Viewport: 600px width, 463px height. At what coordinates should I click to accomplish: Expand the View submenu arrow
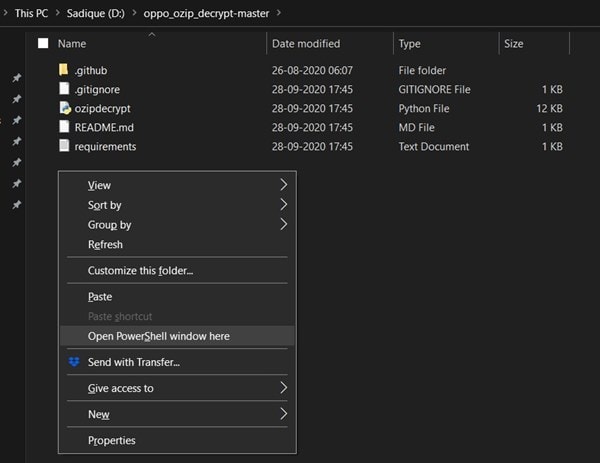click(x=284, y=185)
